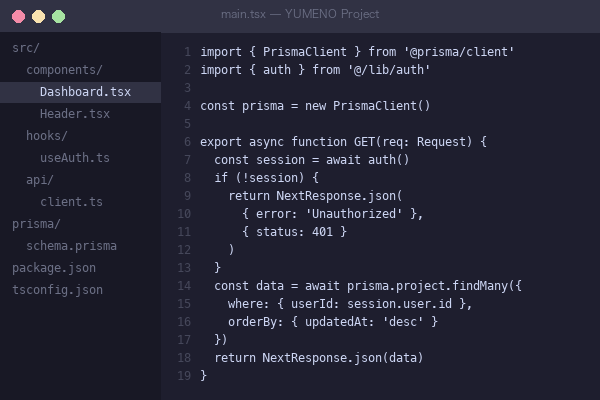Screen dimensions: 600x400
Task: Place cursor on the PrismaClient import line
Action: (x=357, y=52)
